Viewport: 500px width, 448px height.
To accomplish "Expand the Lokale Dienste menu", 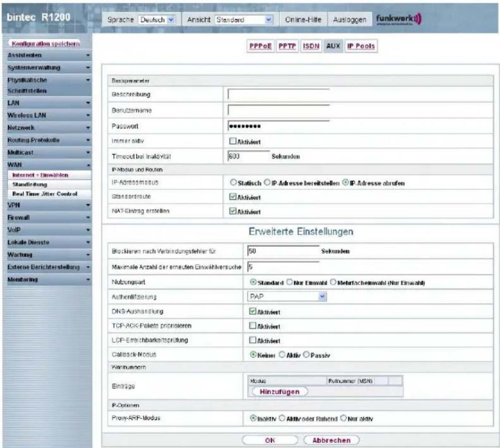I will [x=47, y=243].
